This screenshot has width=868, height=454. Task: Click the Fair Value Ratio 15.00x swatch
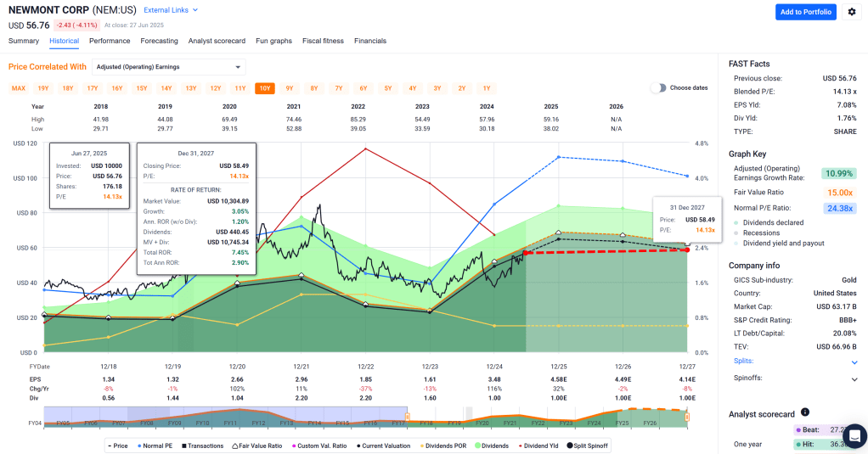838,193
